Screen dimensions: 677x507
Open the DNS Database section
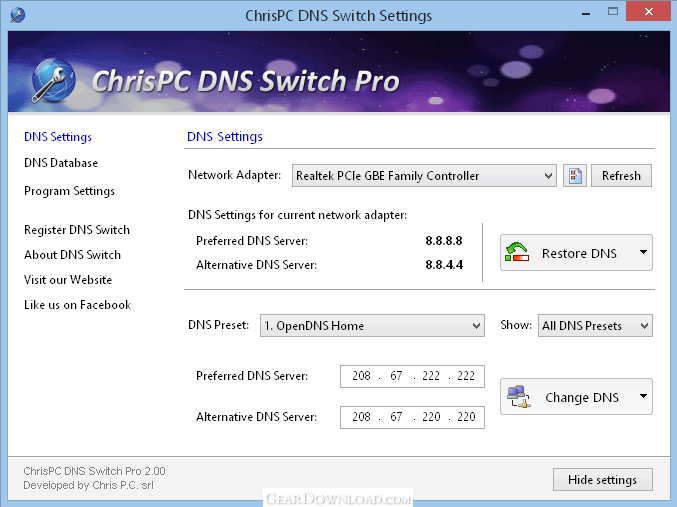coord(61,163)
